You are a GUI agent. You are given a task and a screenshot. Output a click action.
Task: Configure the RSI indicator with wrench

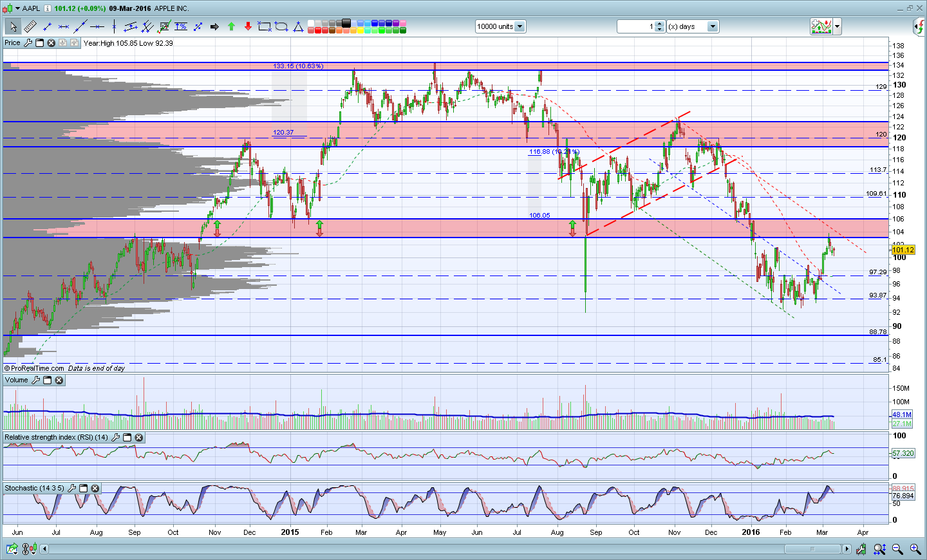(x=115, y=438)
